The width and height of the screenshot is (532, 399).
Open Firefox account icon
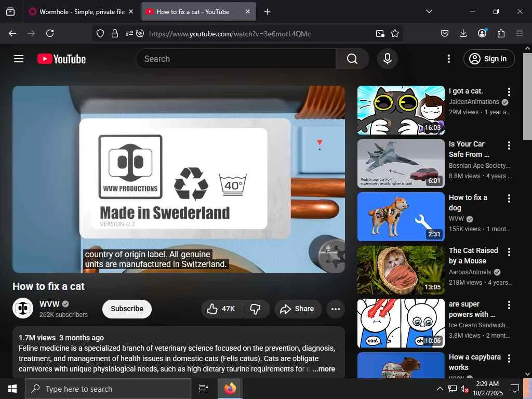(482, 33)
